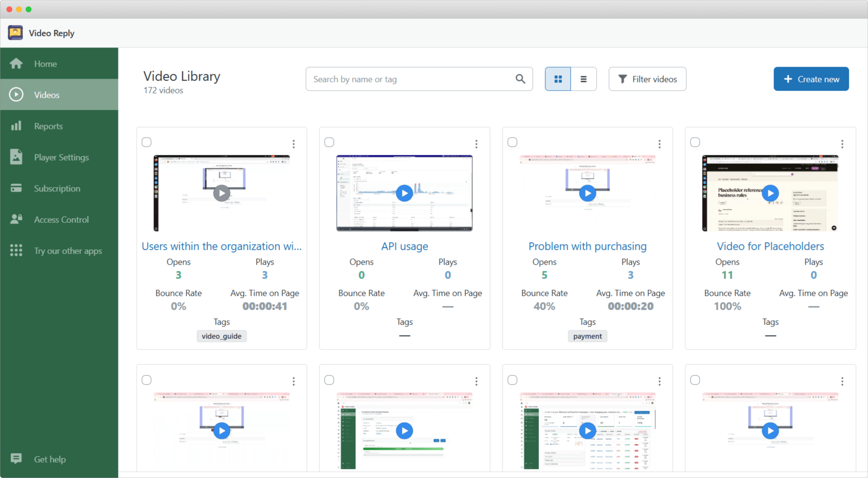Select the Access Control user-lock icon
This screenshot has width=868, height=478.
[x=16, y=219]
